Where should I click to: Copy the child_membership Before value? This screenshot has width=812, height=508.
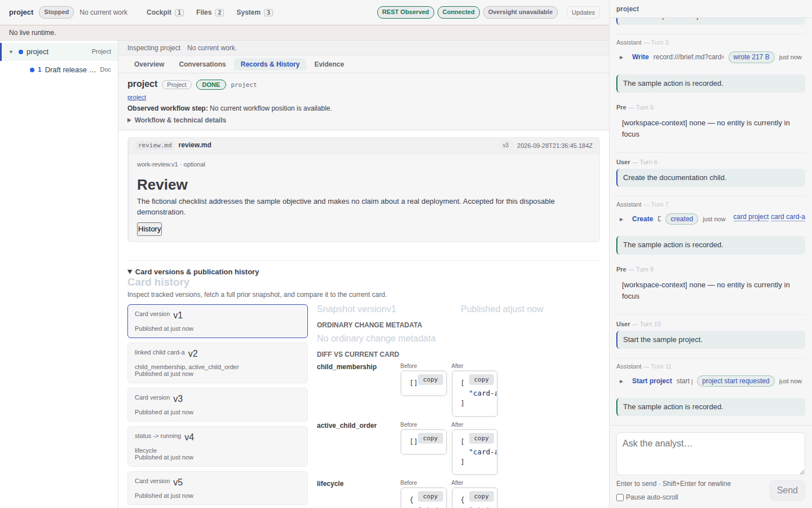point(430,380)
